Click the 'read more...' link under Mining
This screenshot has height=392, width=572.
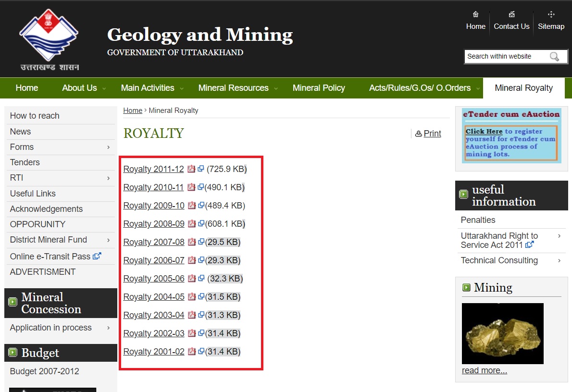[x=484, y=370]
